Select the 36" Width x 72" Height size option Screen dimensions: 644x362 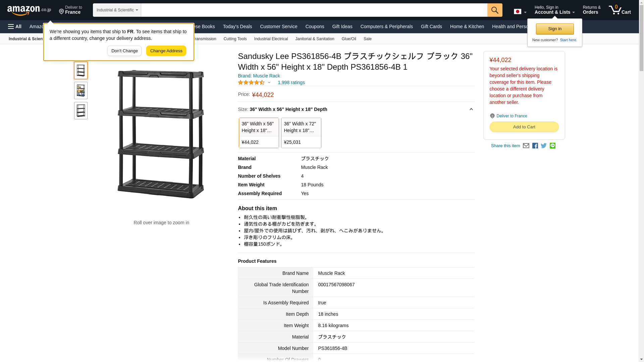[301, 133]
